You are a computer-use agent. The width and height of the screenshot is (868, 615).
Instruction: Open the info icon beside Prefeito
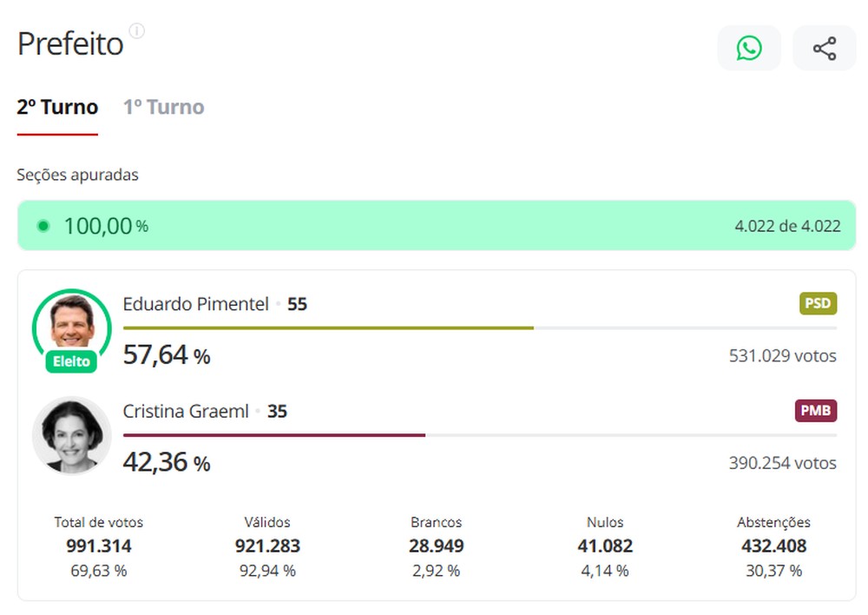tap(137, 31)
